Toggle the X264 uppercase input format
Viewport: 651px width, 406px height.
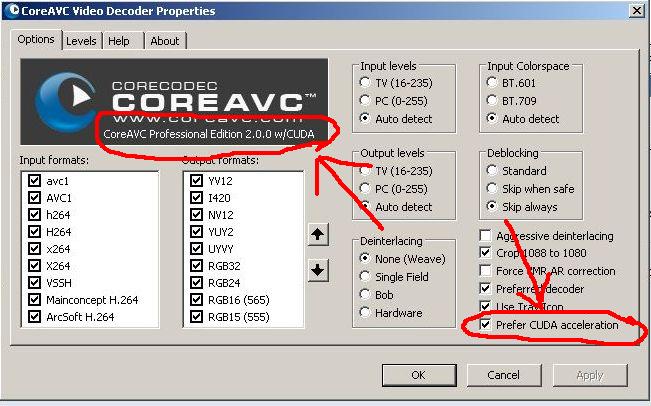click(x=34, y=266)
